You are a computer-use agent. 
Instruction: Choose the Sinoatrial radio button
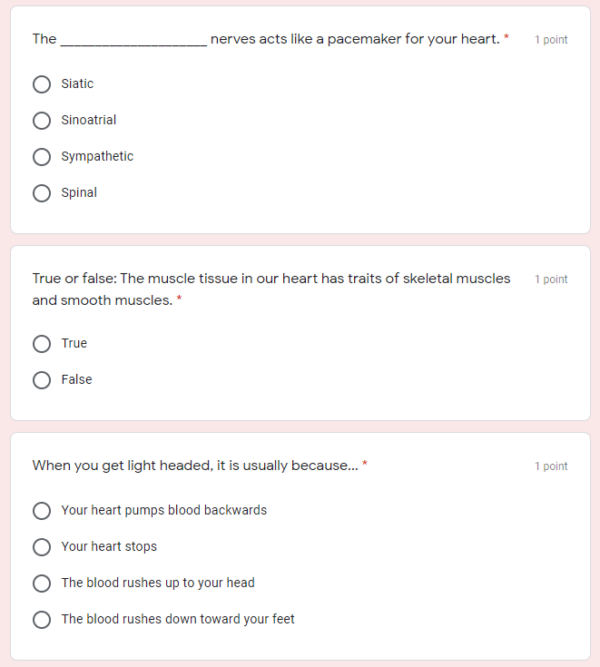click(42, 120)
